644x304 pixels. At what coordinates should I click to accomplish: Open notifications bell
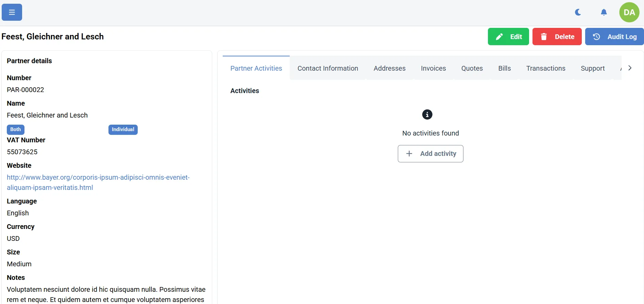pyautogui.click(x=604, y=13)
